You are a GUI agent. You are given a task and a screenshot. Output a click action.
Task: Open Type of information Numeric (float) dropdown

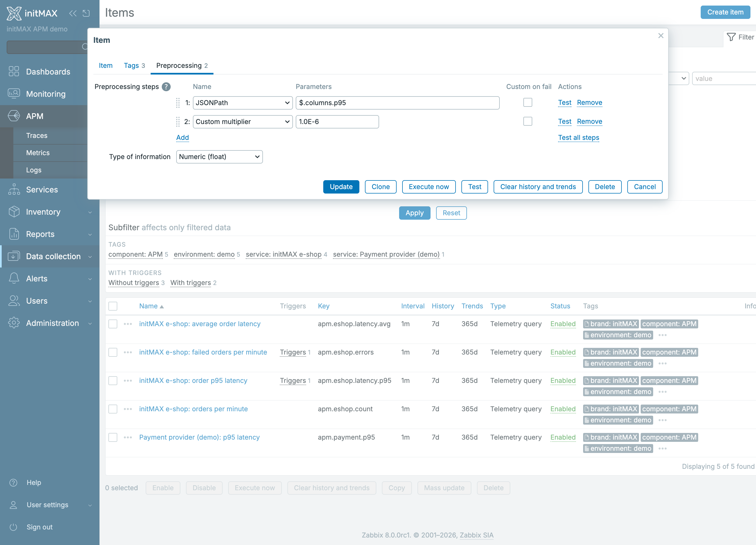tap(219, 157)
